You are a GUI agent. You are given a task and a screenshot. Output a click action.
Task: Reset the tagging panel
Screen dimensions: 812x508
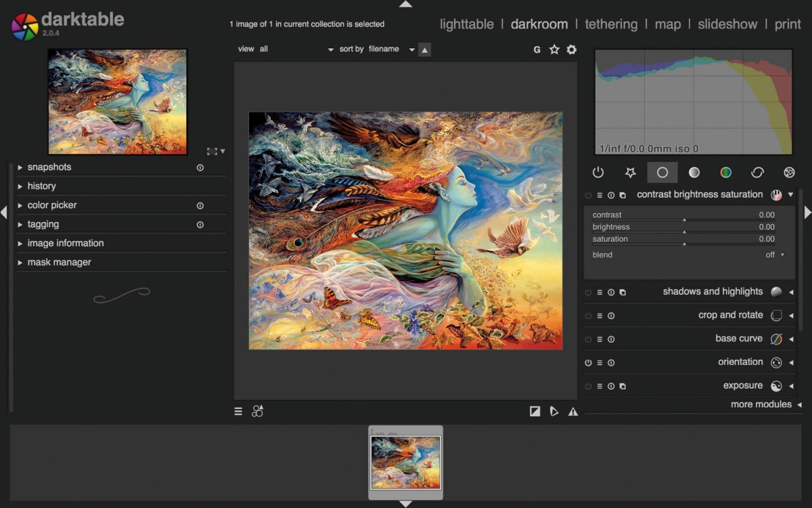(x=200, y=224)
